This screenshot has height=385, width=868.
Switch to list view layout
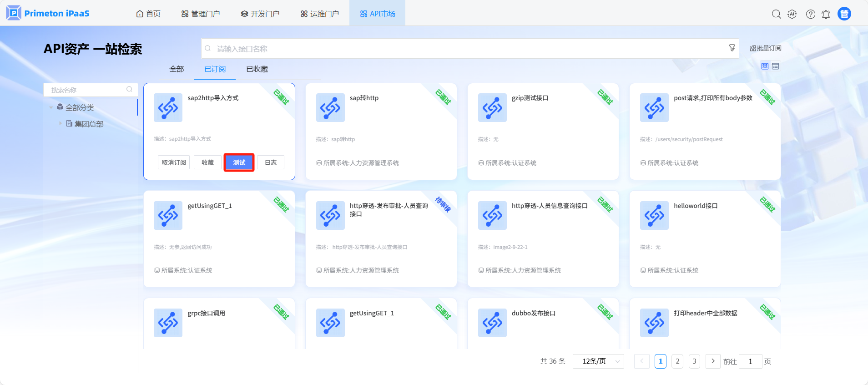(776, 66)
